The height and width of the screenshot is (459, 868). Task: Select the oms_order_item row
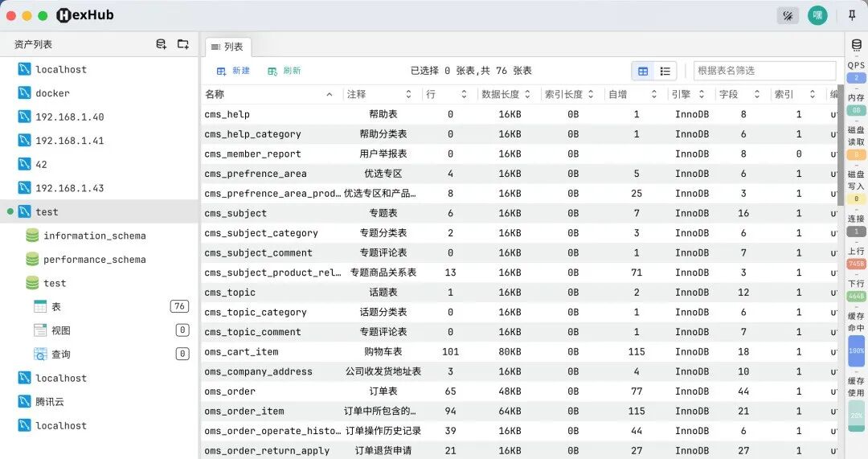tap(518, 412)
